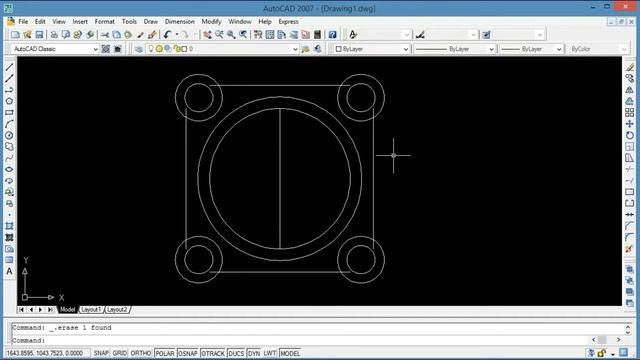Screen dimensions: 640x360
Task: Click the Explode modify tool
Action: [x=630, y=249]
